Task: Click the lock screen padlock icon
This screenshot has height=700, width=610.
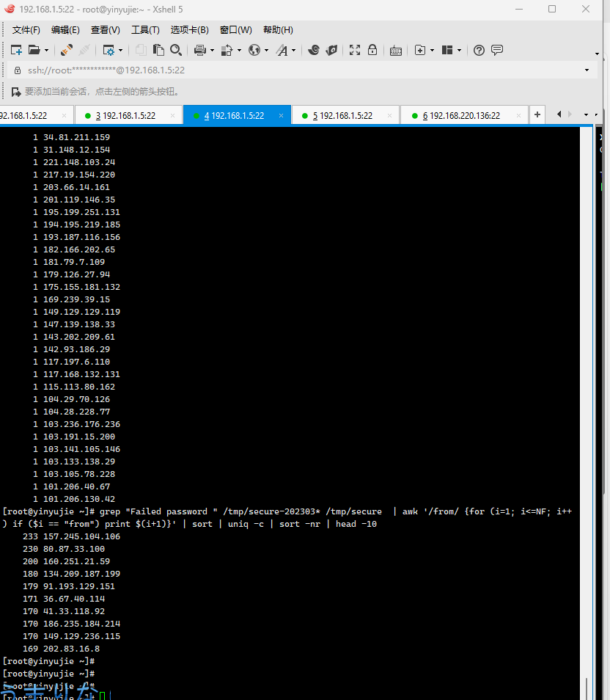Action: 372,50
